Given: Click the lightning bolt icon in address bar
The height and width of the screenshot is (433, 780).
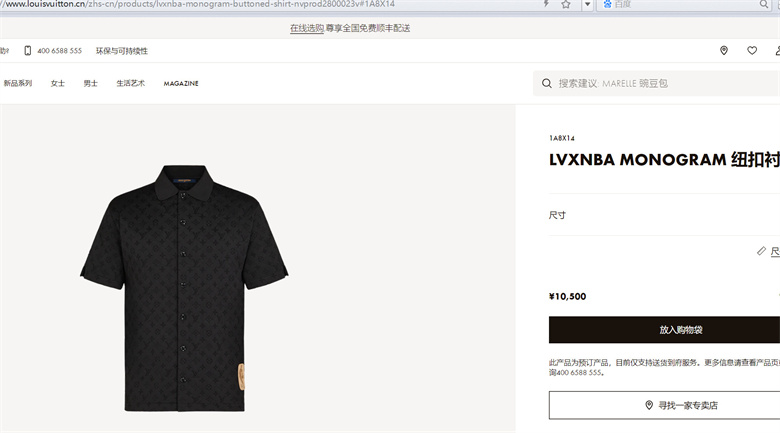Looking at the screenshot, I should [546, 3].
